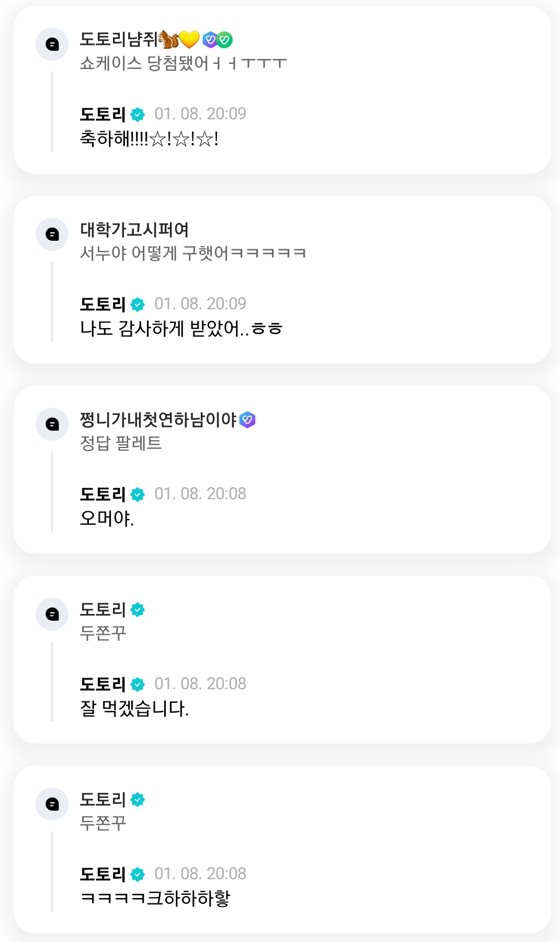
Task: Tap the comment 서누야 어떻게 구했어ㅋㅋㅋㅋㅋ
Action: [192, 253]
